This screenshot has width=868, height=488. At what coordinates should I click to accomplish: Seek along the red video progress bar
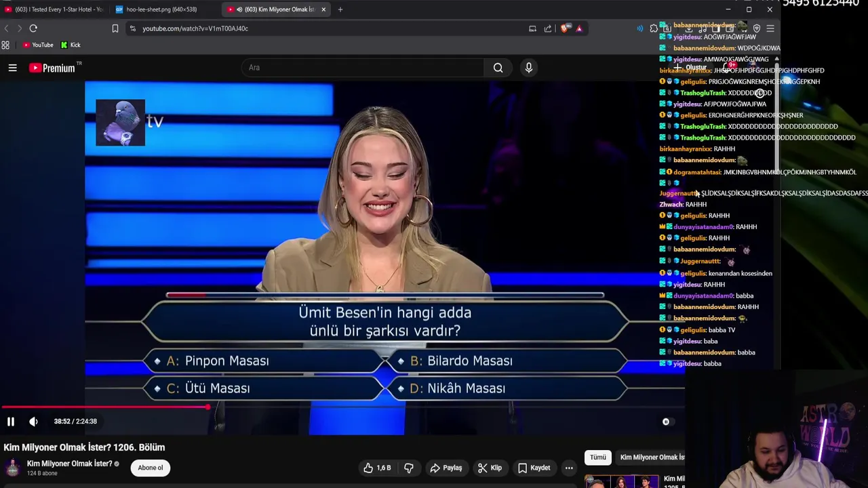[x=105, y=407]
